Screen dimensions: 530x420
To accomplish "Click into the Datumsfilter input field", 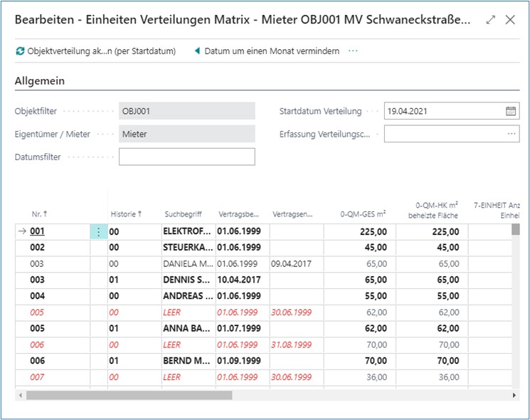I will pyautogui.click(x=186, y=157).
